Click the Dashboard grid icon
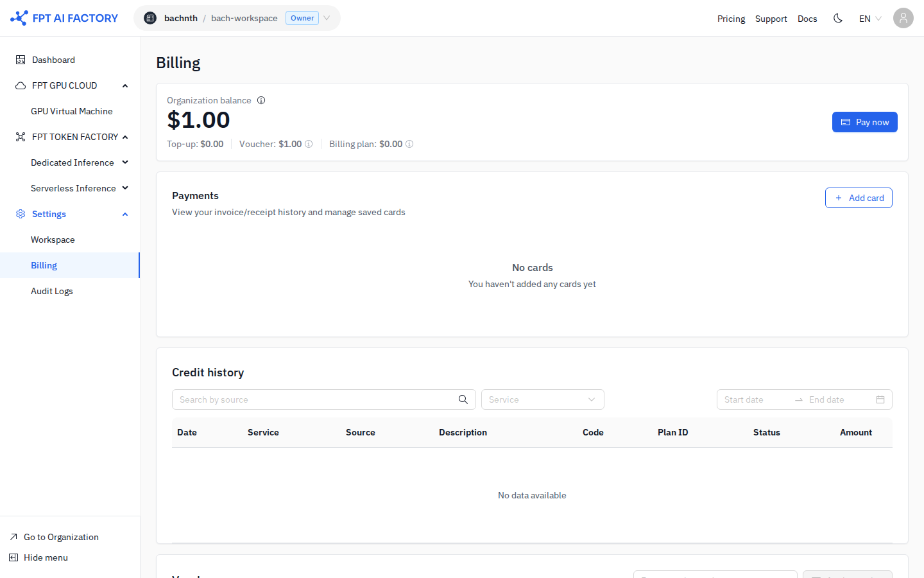Viewport: 924px width, 578px height. pyautogui.click(x=21, y=60)
